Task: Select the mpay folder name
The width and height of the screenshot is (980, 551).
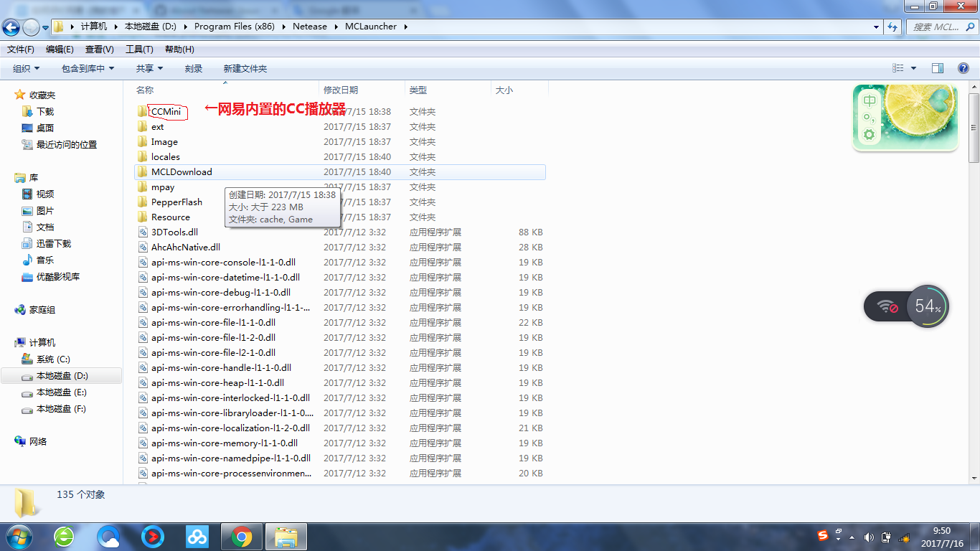Action: [x=163, y=187]
